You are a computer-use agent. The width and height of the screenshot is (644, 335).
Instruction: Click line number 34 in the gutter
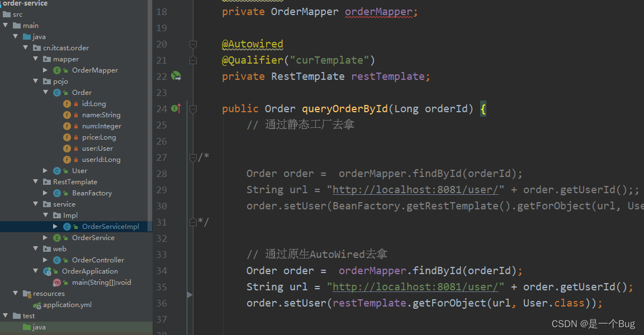[162, 271]
